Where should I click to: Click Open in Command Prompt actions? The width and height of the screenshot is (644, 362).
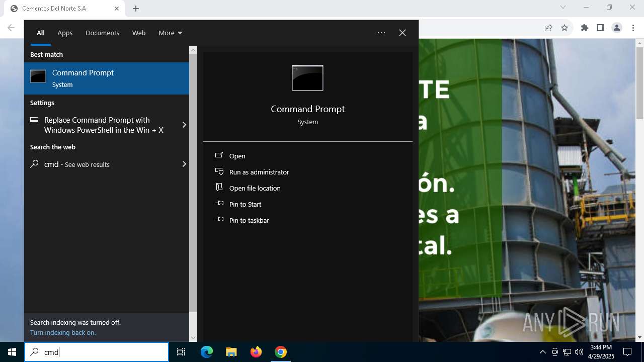(237, 156)
